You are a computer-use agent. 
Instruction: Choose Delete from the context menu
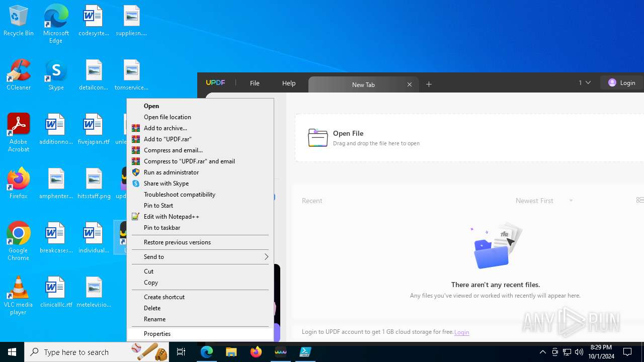[200, 308]
